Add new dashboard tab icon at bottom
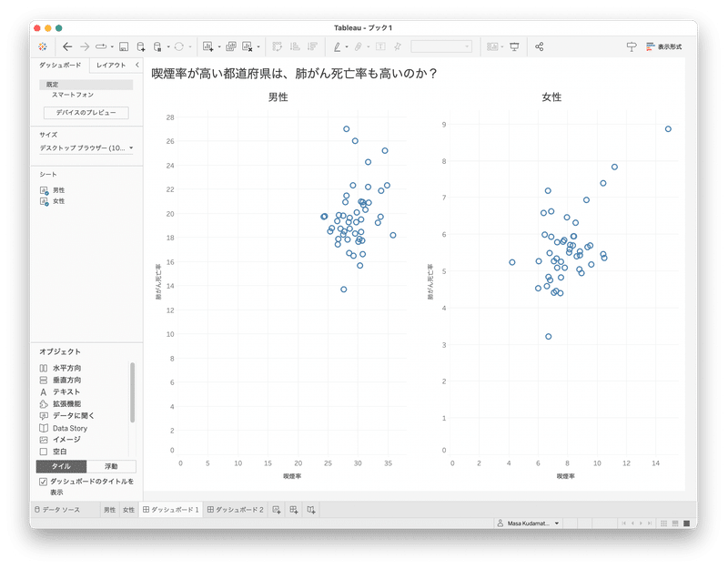Image resolution: width=728 pixels, height=569 pixels. (x=293, y=510)
